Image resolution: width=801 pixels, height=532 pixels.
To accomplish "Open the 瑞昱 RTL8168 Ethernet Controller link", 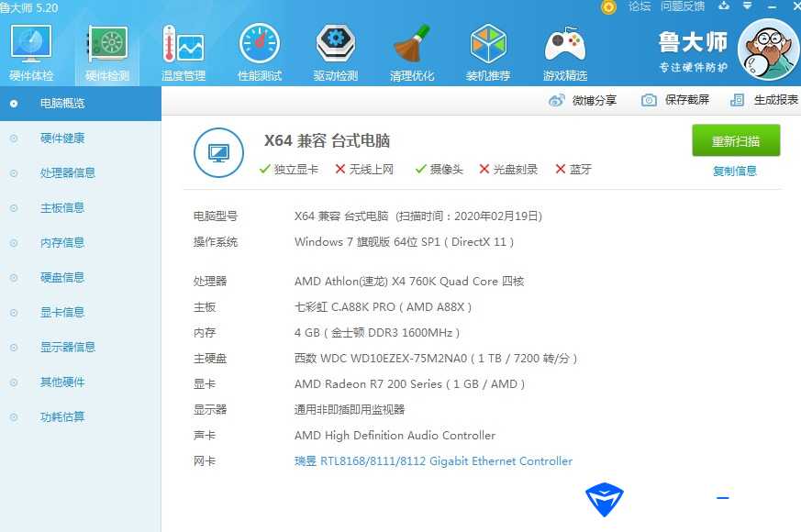I will [433, 461].
